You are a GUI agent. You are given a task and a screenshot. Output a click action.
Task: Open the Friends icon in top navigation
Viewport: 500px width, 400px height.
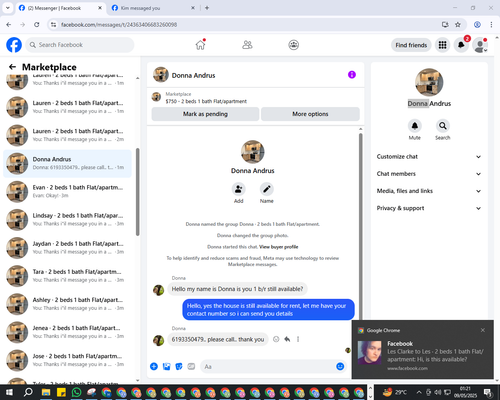pyautogui.click(x=247, y=45)
